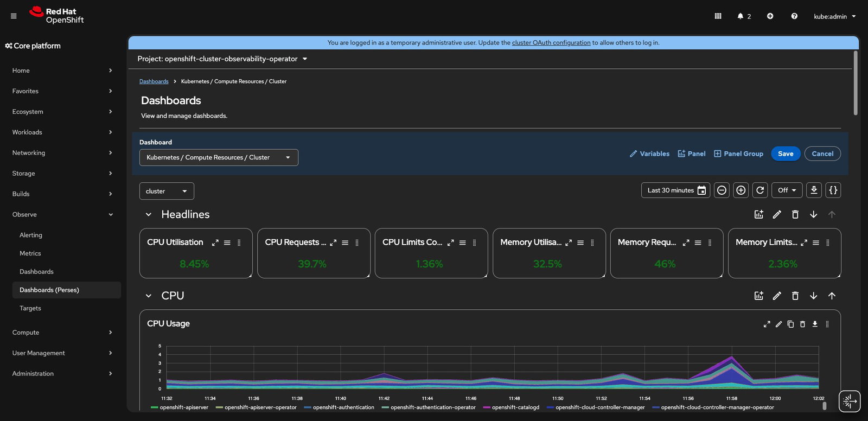This screenshot has height=421, width=868.
Task: Expand the Memory Limits panel
Action: (x=804, y=243)
